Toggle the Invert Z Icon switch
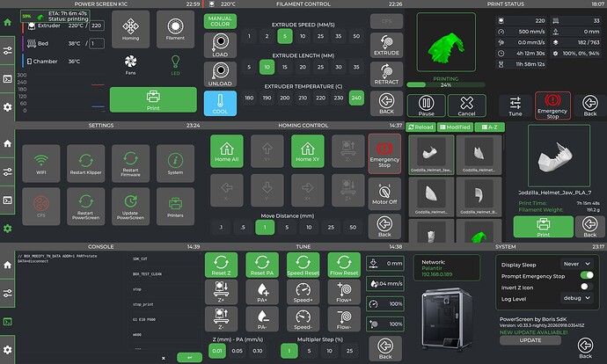Screen dimensions: 607x364 (x=587, y=287)
